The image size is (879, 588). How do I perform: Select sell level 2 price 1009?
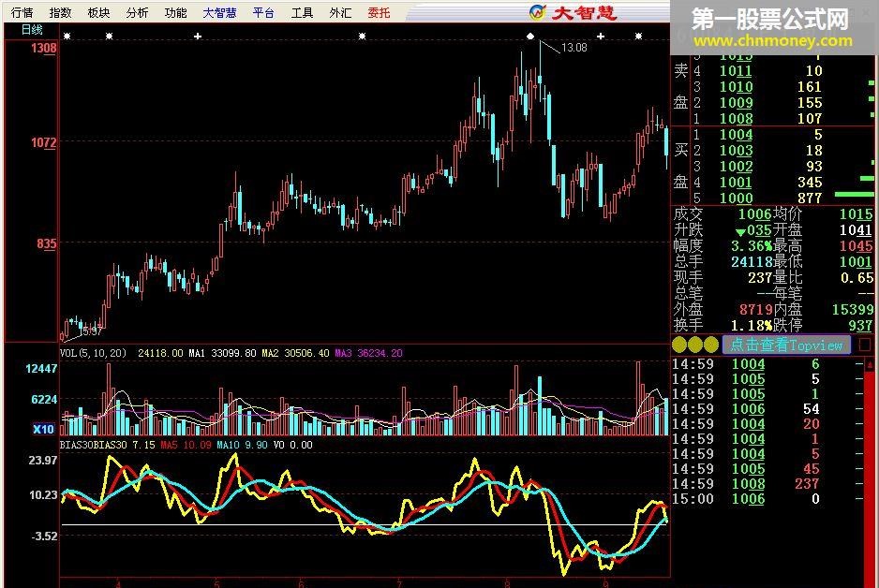point(736,102)
